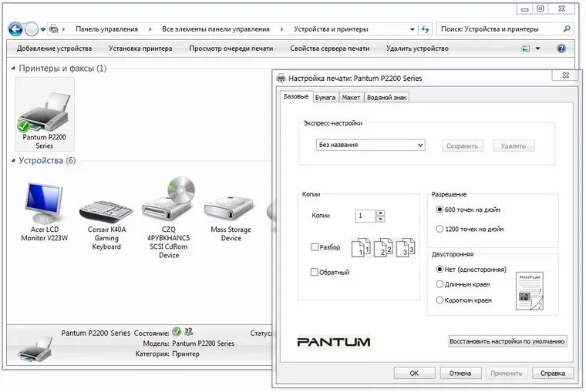
Task: Click the Сохранить button
Action: click(462, 146)
